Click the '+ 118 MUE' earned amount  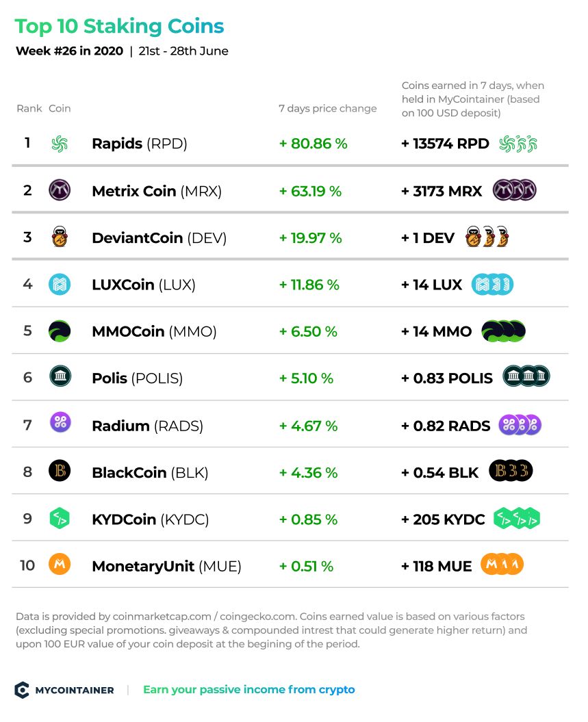click(x=436, y=566)
